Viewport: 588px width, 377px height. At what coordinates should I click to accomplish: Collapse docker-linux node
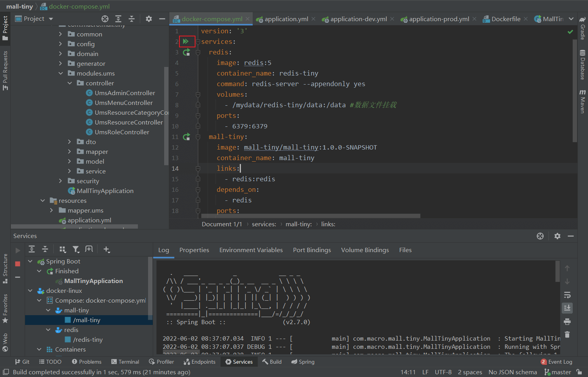[30, 290]
